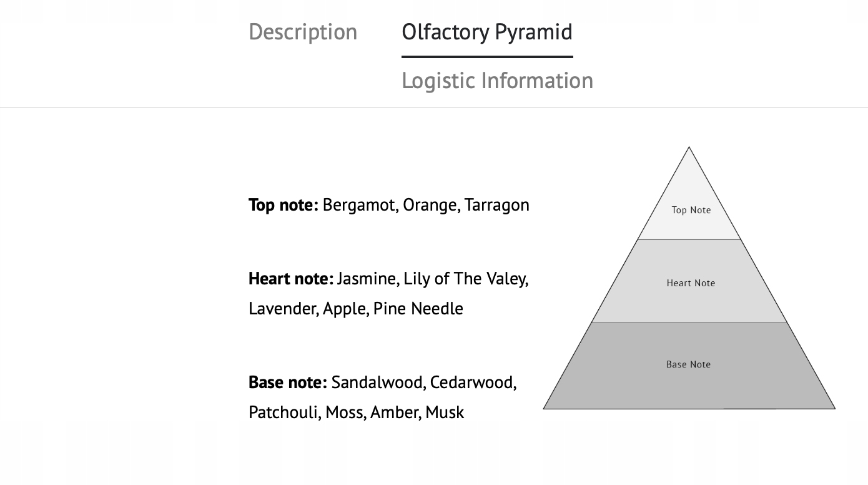Select the Olfactory Pyramid tab

(486, 32)
